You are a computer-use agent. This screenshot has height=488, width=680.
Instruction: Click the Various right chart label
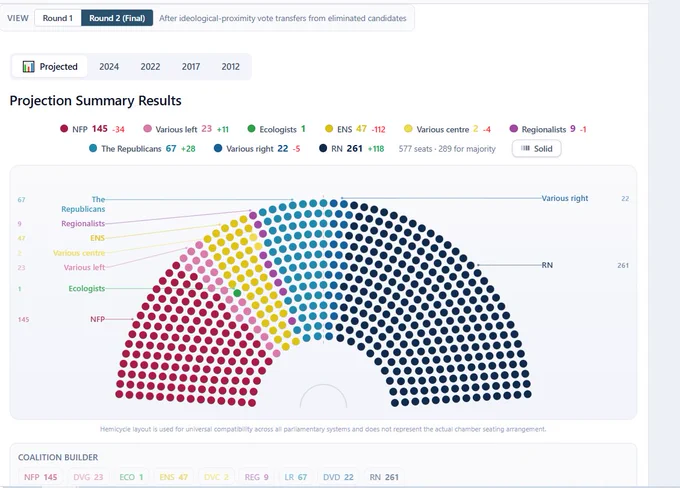565,198
